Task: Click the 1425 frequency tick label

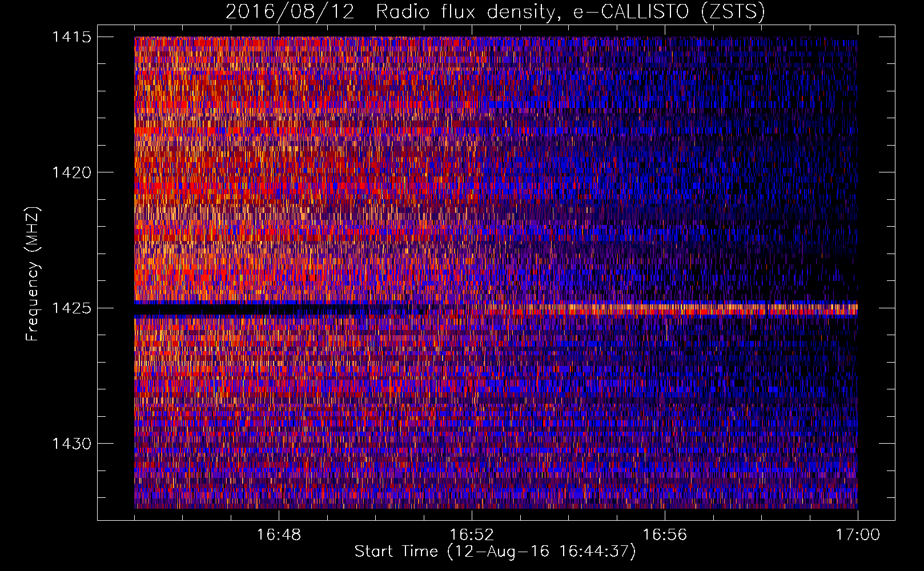Action: (x=71, y=308)
